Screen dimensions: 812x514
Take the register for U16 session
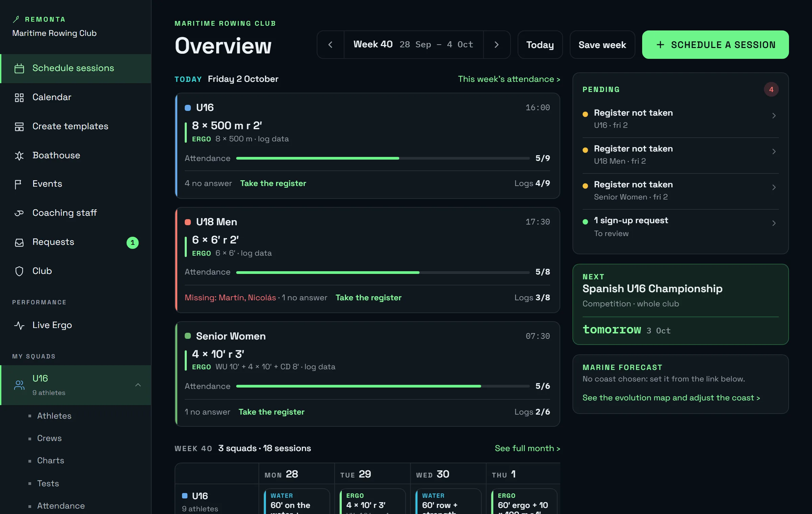pos(273,183)
